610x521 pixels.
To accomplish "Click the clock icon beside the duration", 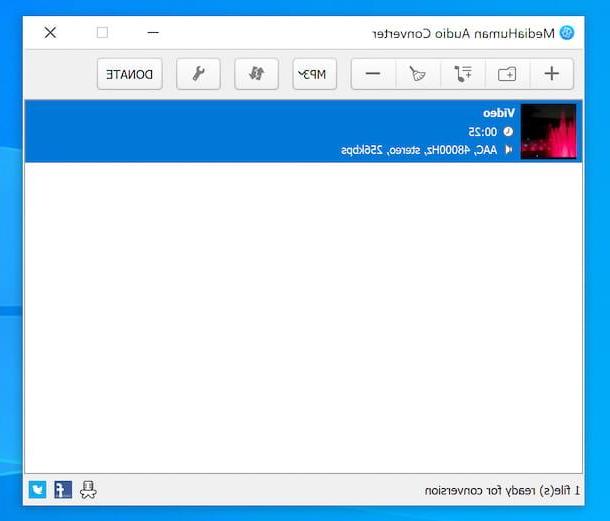I will [x=508, y=132].
